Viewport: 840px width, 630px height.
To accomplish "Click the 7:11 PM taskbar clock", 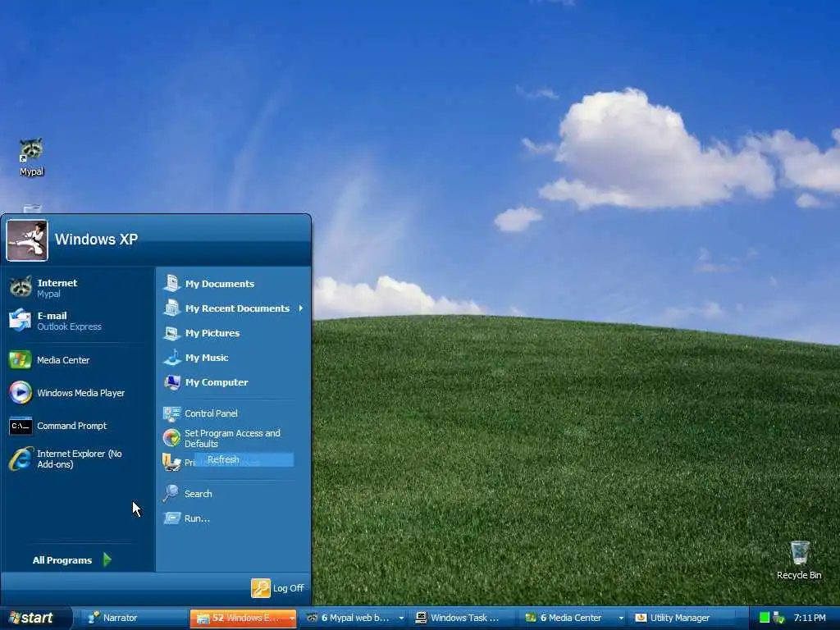I will pyautogui.click(x=810, y=618).
